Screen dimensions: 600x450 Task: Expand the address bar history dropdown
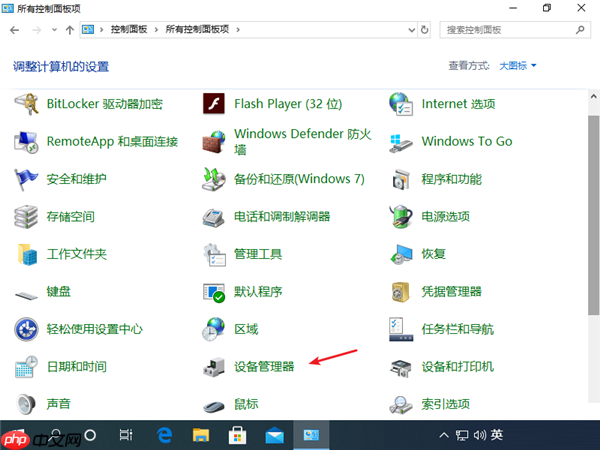411,30
